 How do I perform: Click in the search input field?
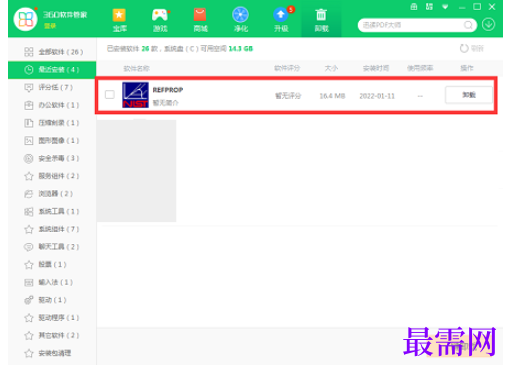coord(413,25)
